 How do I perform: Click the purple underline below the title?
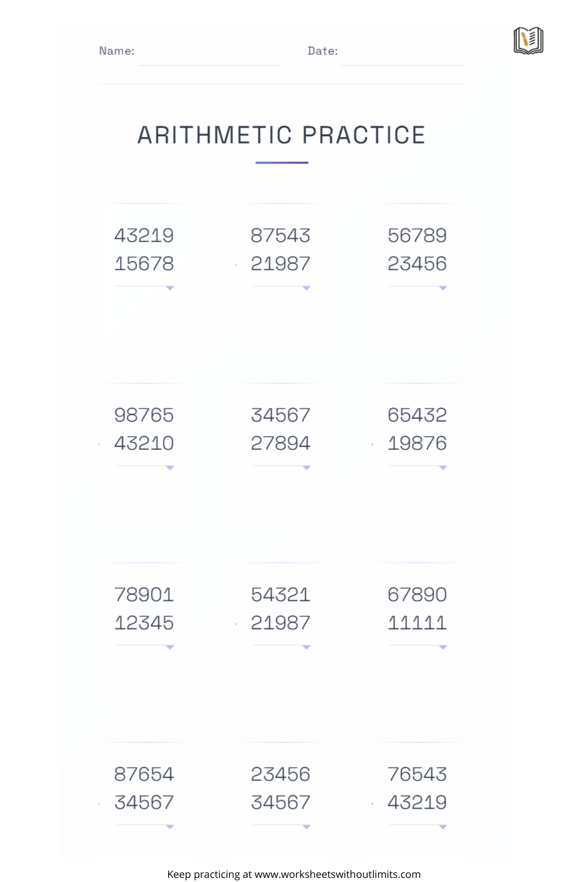click(x=282, y=162)
